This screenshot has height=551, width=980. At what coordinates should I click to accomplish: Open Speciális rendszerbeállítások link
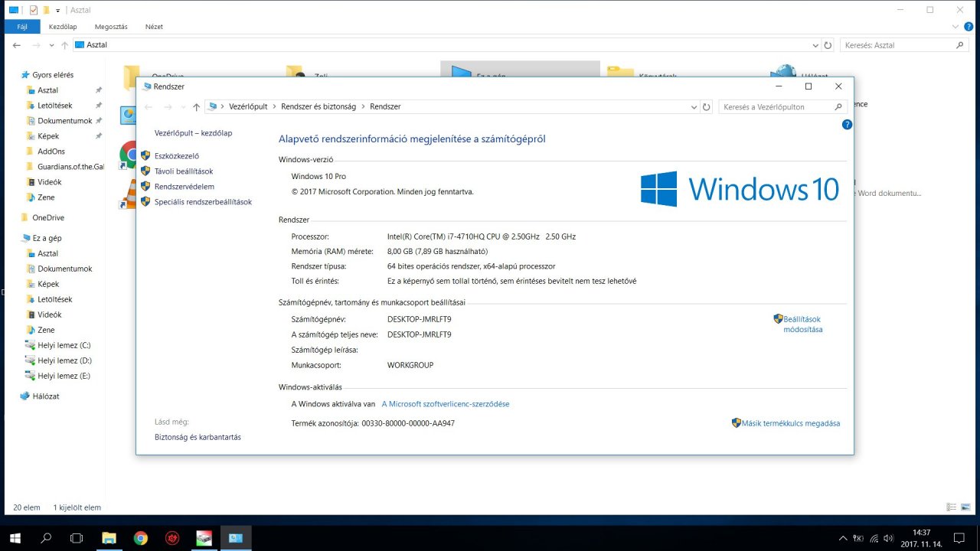pyautogui.click(x=203, y=202)
